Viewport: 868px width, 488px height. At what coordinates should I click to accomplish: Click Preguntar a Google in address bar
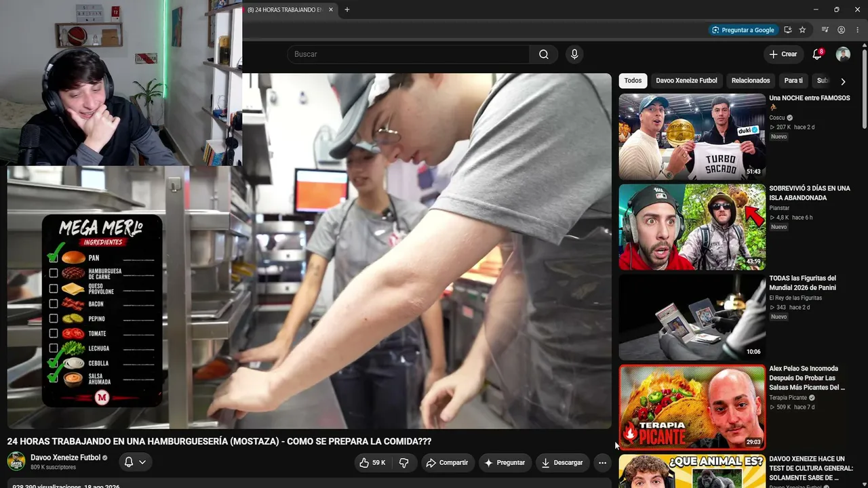coord(743,30)
